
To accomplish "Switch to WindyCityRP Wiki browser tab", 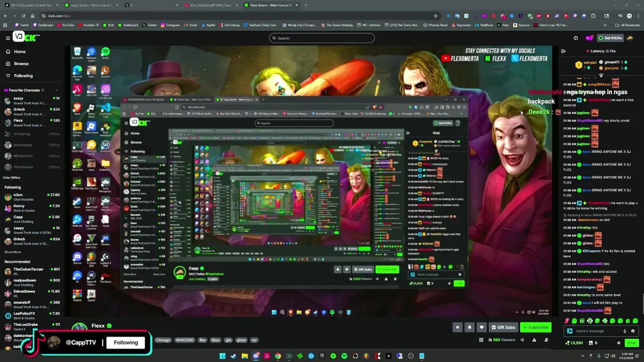I will (211, 5).
